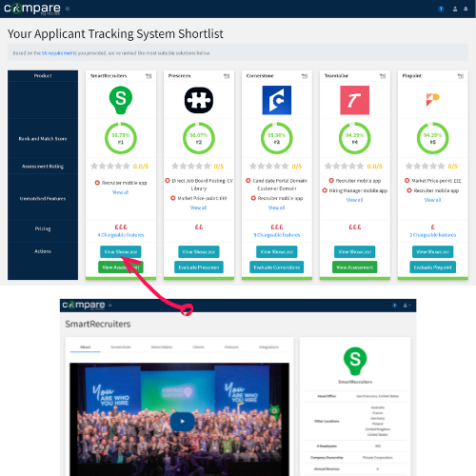Click View Showcase for Pinpoint
476x476 pixels.
coord(433,251)
